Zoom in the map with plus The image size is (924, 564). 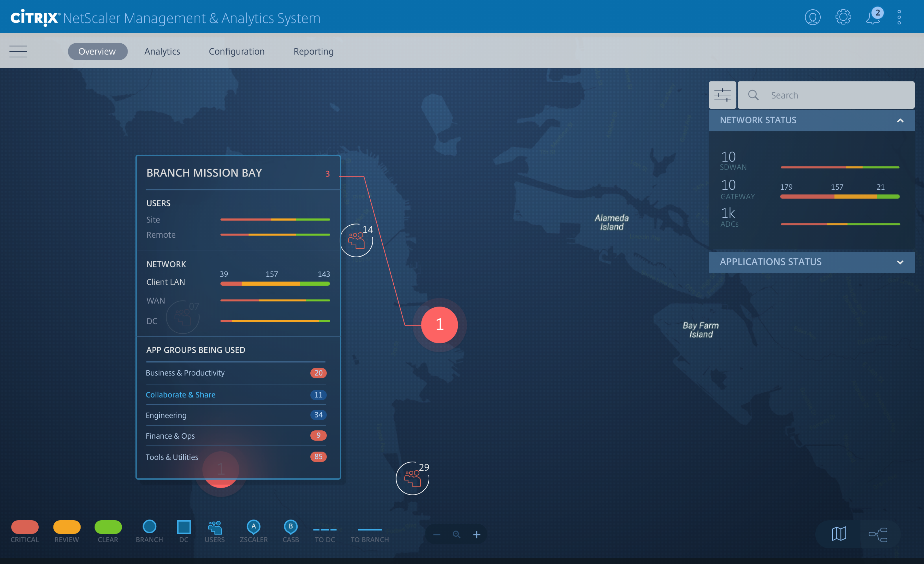click(x=477, y=534)
